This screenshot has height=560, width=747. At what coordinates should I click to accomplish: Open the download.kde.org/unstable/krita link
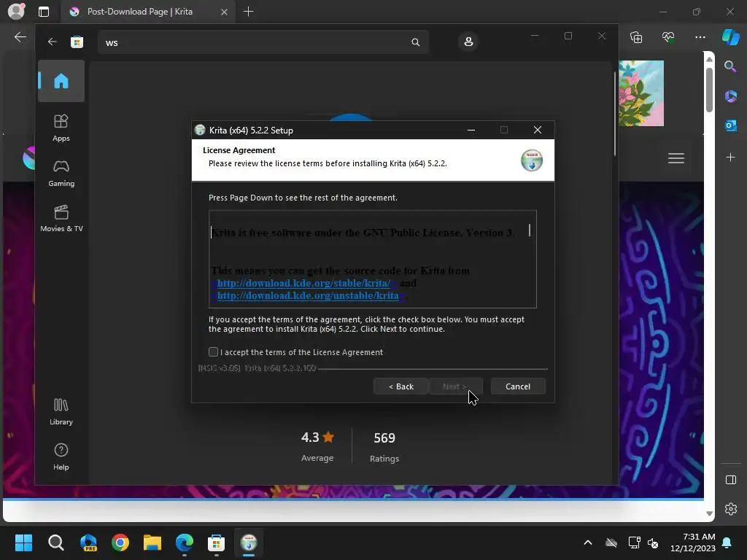pyautogui.click(x=308, y=296)
